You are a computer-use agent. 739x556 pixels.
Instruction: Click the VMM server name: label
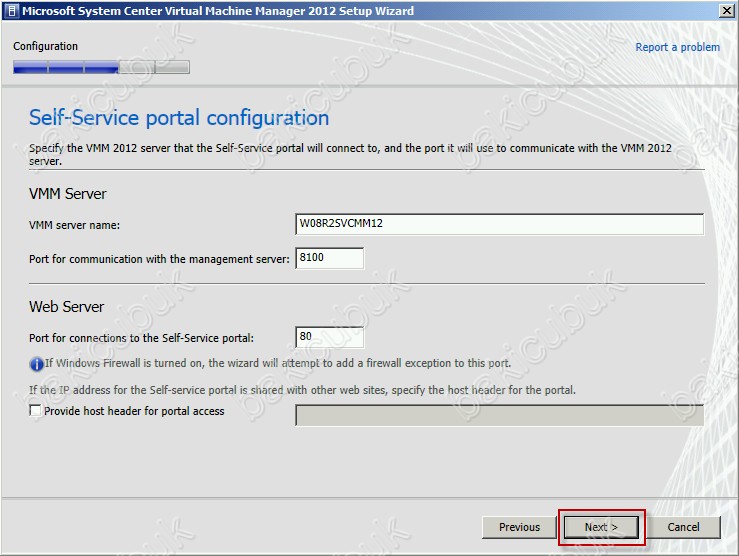pos(74,225)
